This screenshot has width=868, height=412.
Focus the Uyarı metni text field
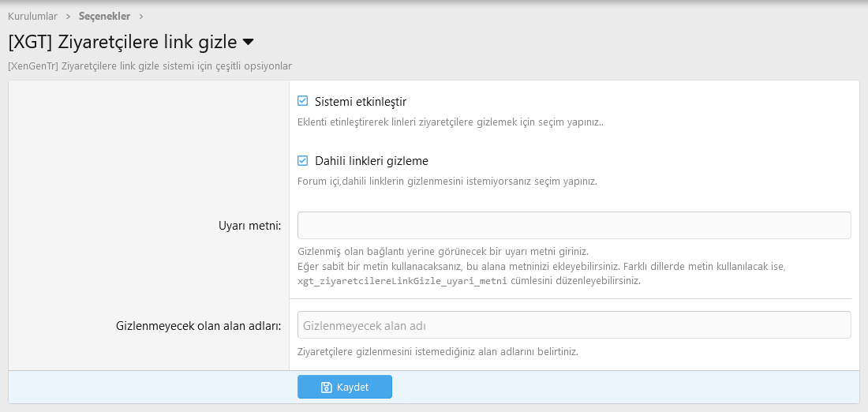tap(574, 225)
